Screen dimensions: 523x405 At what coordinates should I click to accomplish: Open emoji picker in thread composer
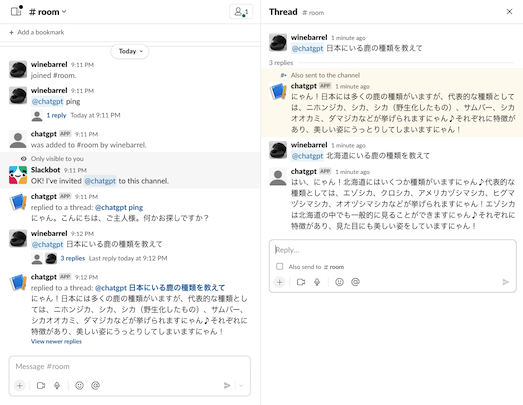pyautogui.click(x=339, y=282)
